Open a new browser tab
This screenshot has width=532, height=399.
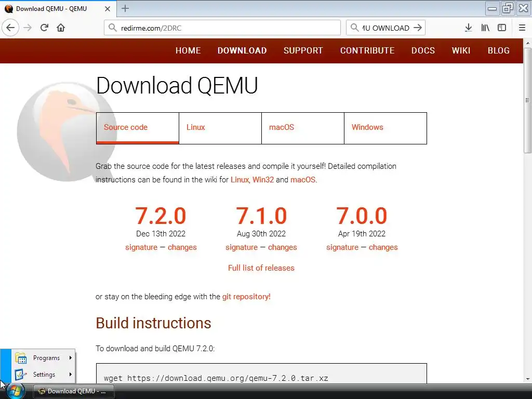point(125,8)
